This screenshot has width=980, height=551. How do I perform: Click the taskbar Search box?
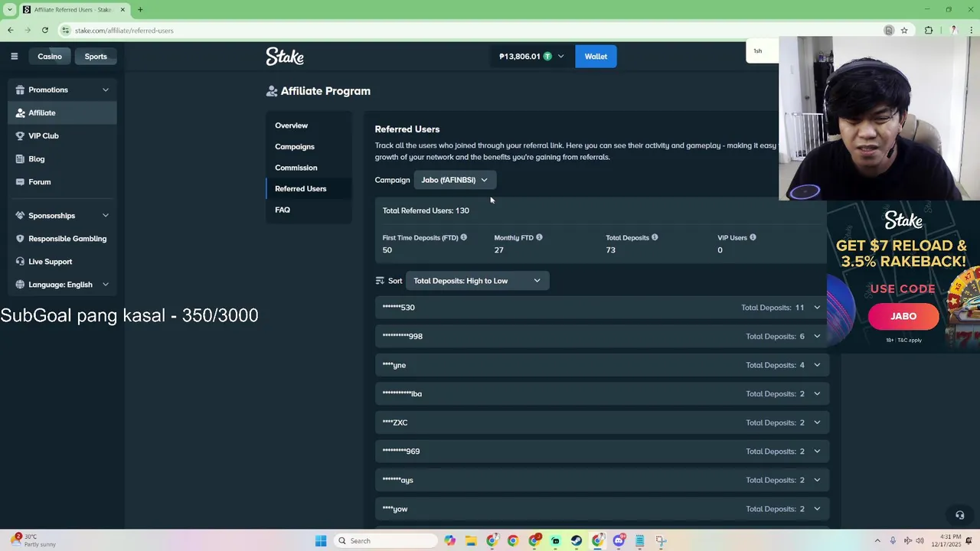click(x=387, y=541)
